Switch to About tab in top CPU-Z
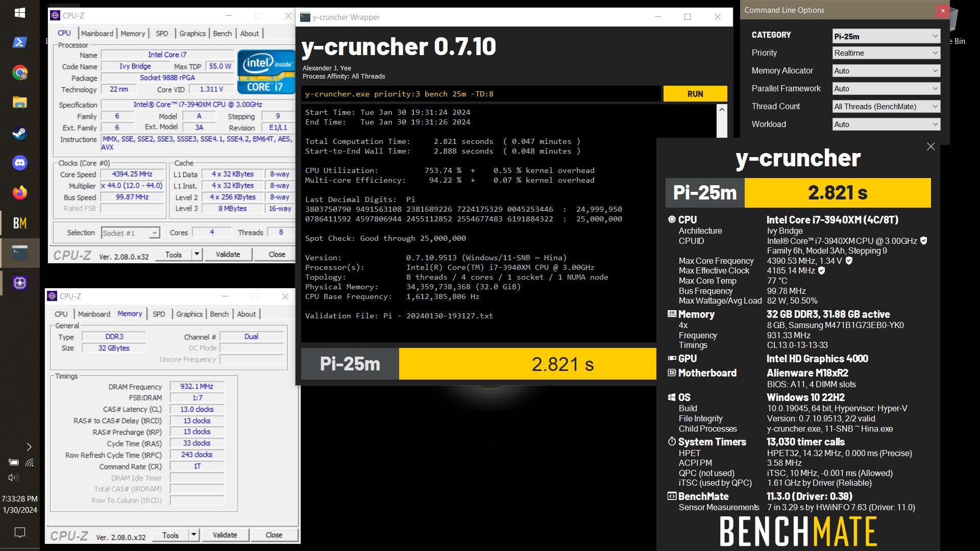The image size is (980, 551). (x=250, y=33)
